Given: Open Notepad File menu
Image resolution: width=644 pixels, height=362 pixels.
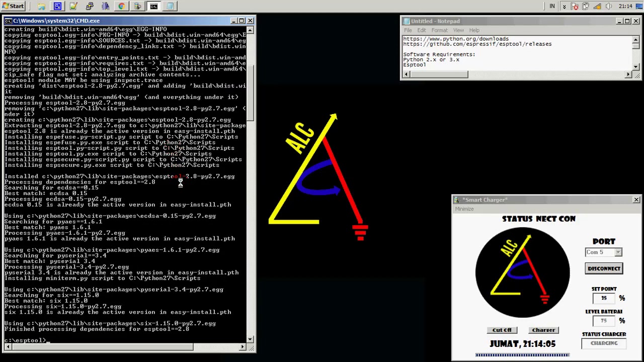Looking at the screenshot, I should pyautogui.click(x=408, y=30).
